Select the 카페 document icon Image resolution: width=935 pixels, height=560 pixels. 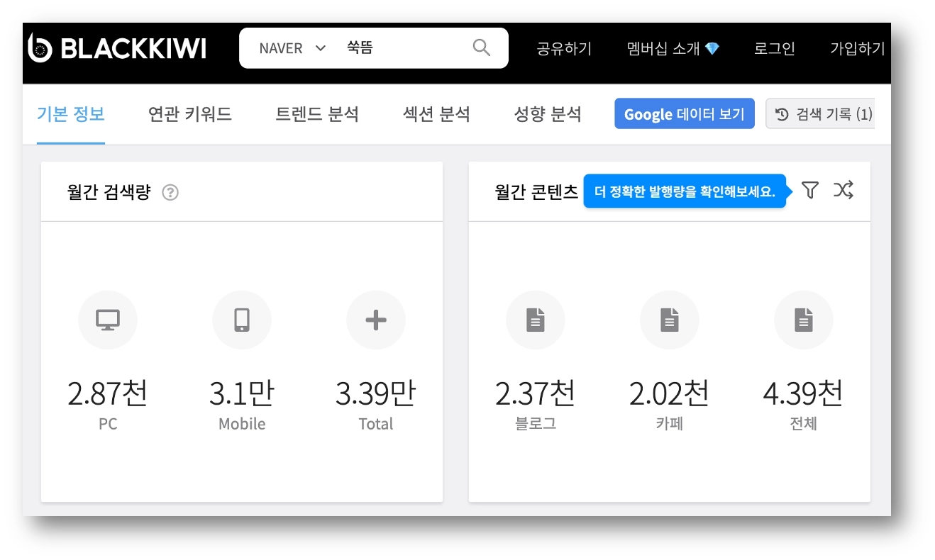[x=670, y=320]
